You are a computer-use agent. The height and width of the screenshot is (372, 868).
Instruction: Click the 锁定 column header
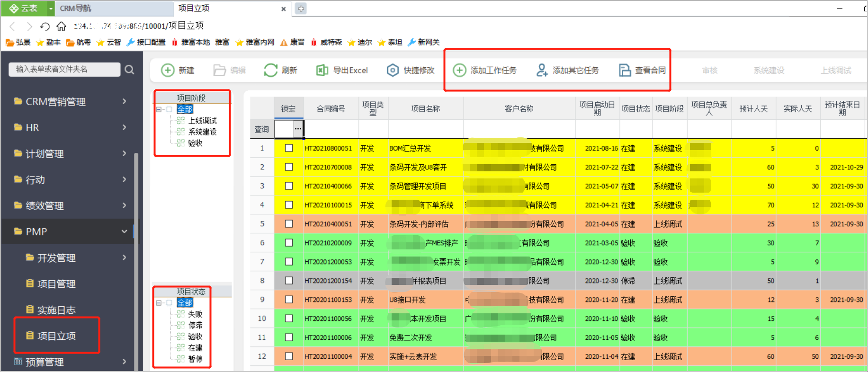click(288, 109)
